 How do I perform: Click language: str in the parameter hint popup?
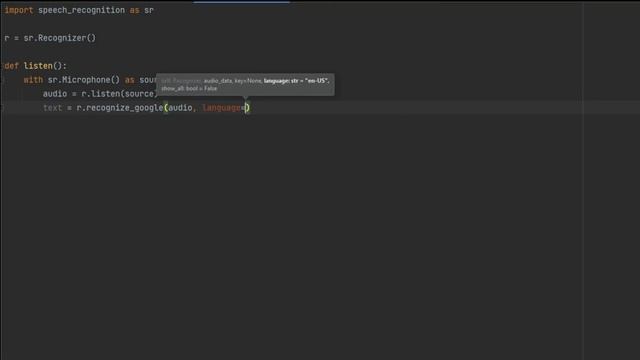281,81
